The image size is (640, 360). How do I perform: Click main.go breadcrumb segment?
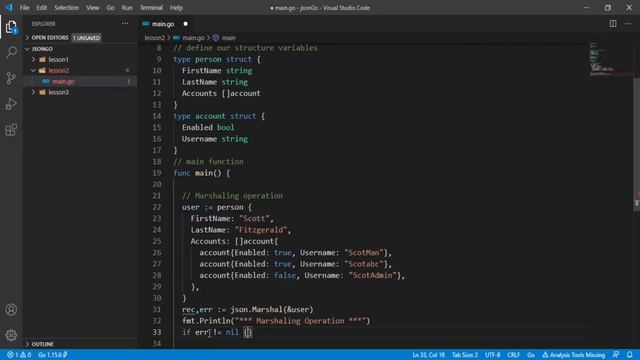click(x=193, y=38)
